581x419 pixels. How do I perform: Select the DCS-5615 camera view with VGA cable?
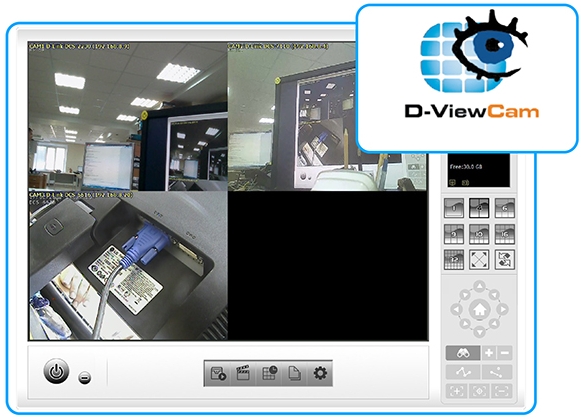tap(128, 265)
